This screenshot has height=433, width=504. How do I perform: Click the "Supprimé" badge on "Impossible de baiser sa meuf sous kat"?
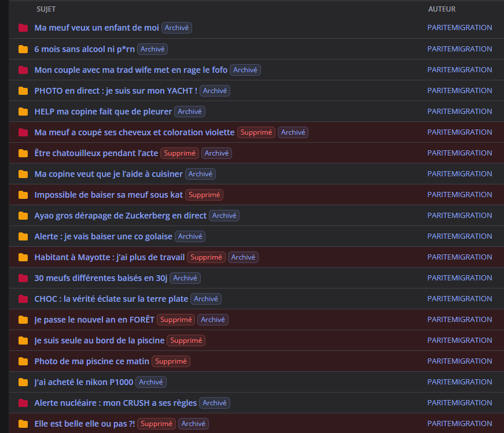204,195
